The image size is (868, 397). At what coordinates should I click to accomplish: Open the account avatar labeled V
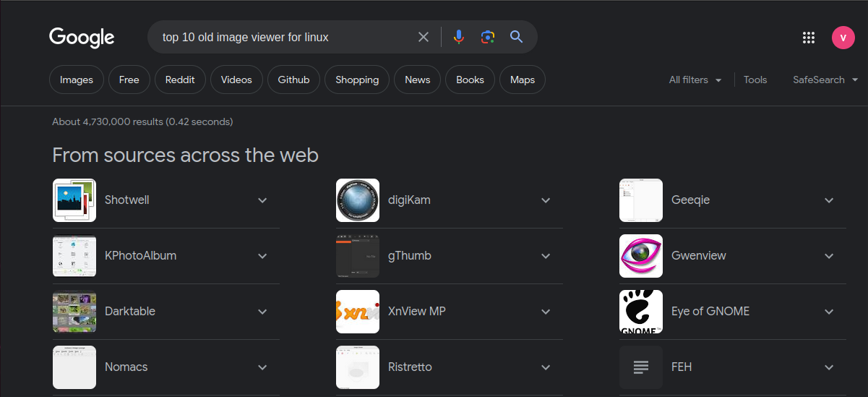pos(843,38)
